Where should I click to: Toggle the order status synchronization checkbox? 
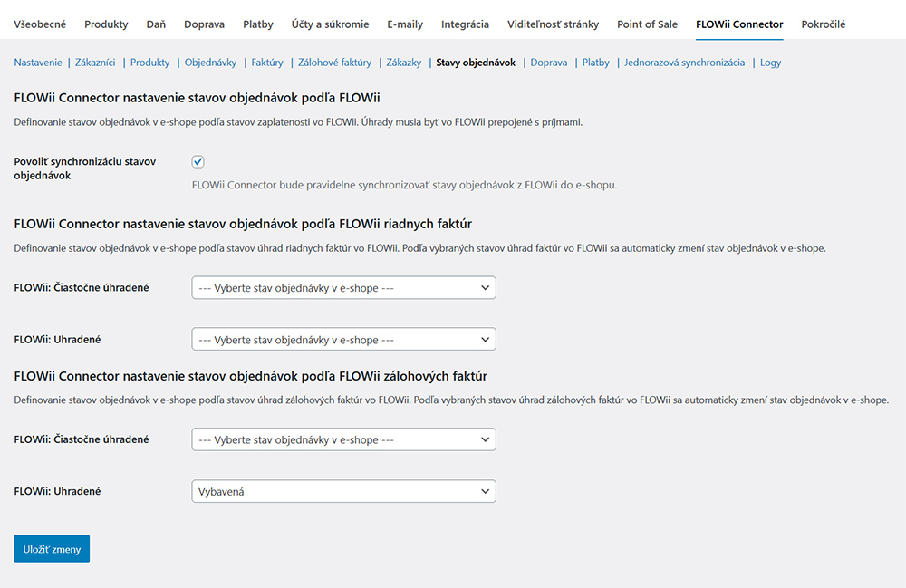click(x=198, y=162)
